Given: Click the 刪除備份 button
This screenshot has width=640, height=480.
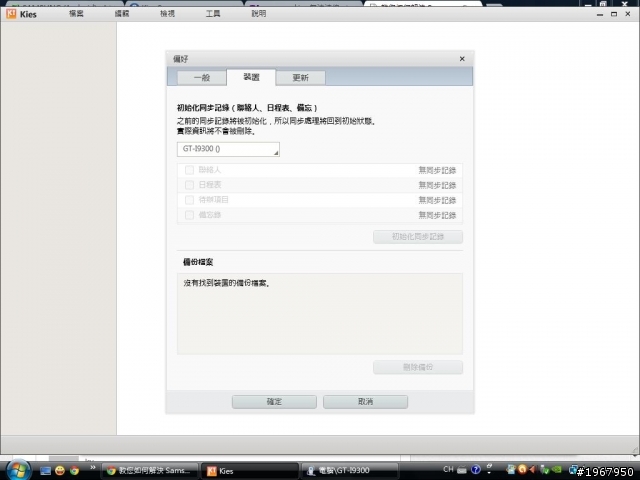Looking at the screenshot, I should [418, 367].
